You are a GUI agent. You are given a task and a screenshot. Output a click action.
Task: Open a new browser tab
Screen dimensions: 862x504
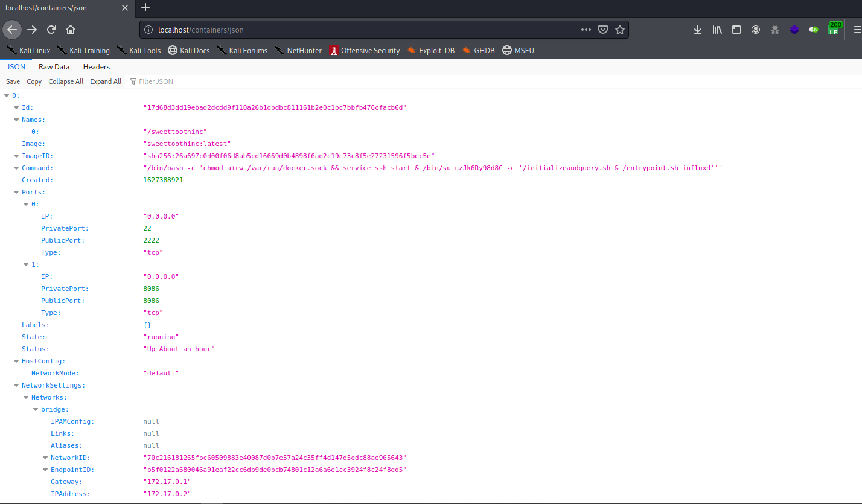tap(145, 8)
